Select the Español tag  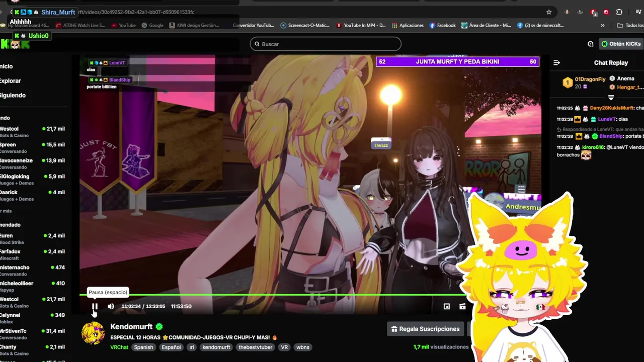[x=171, y=347]
